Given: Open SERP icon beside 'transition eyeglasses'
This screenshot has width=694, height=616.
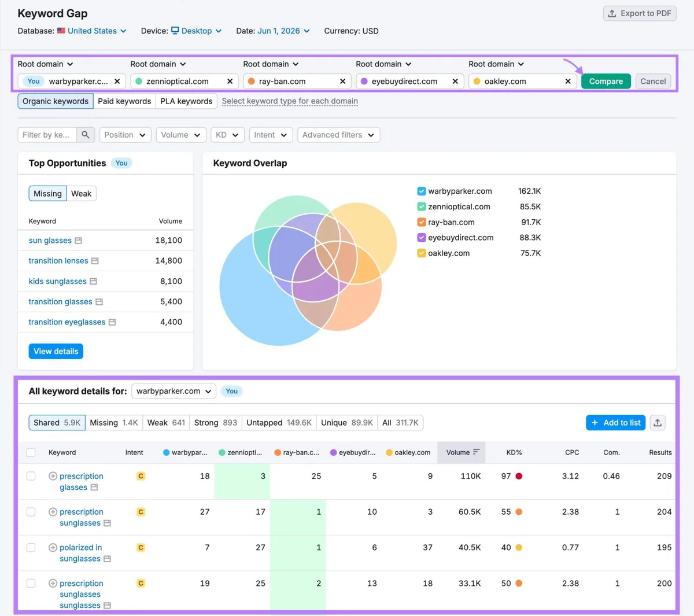Looking at the screenshot, I should pyautogui.click(x=112, y=322).
